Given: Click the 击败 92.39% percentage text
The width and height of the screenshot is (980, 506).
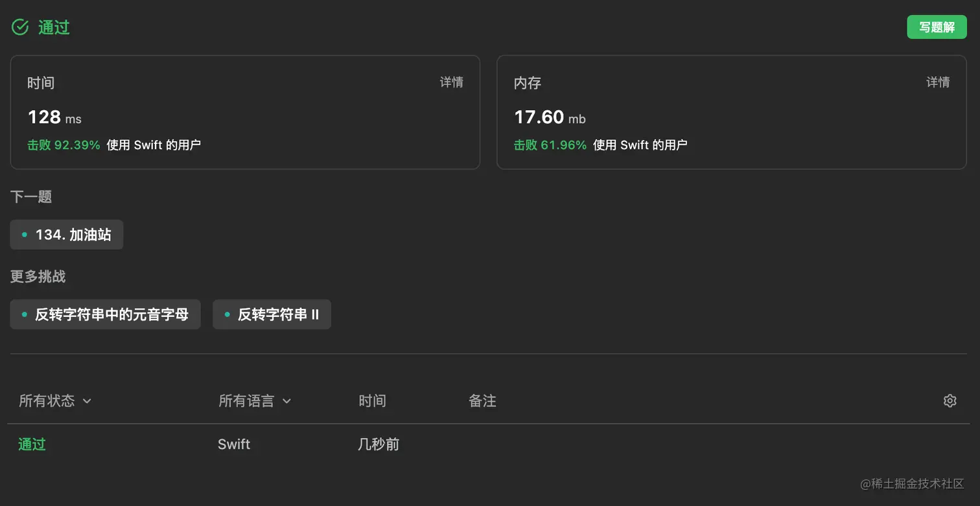Looking at the screenshot, I should (x=63, y=145).
